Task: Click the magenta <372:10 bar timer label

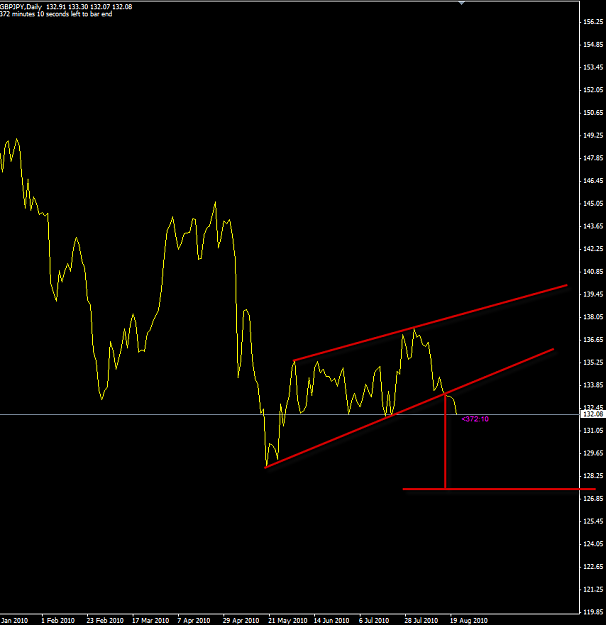Action: (475, 419)
